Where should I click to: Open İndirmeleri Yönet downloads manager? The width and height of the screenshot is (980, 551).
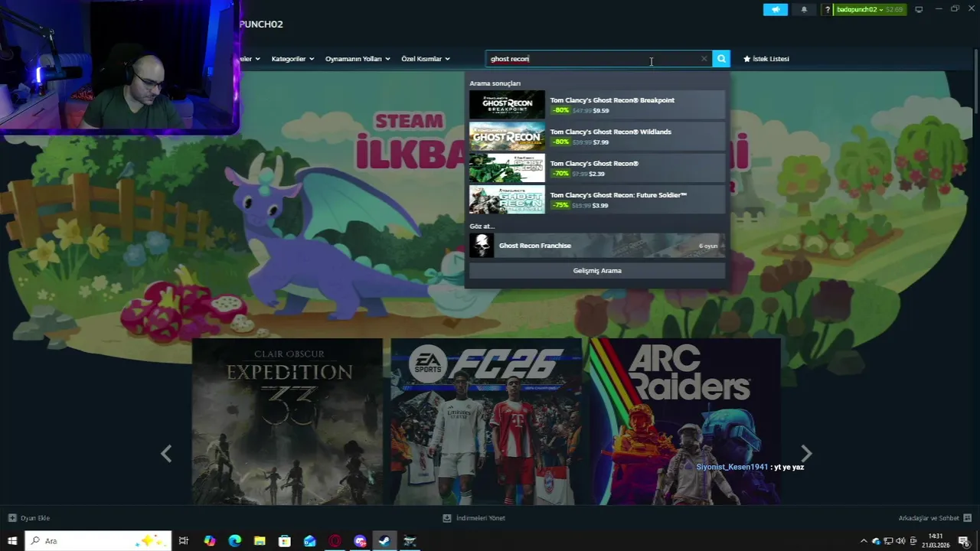[x=474, y=518]
